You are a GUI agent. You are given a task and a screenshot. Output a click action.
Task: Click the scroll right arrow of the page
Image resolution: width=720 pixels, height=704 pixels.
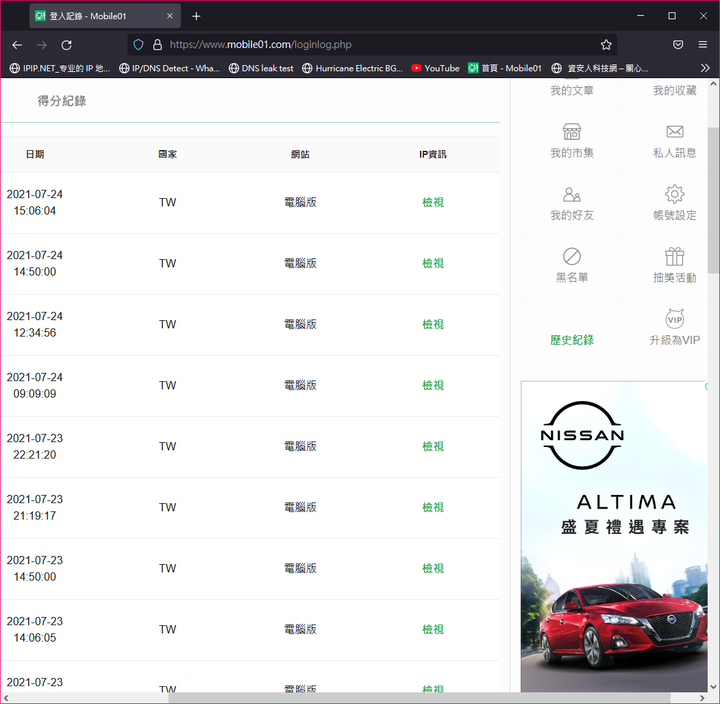point(703,698)
